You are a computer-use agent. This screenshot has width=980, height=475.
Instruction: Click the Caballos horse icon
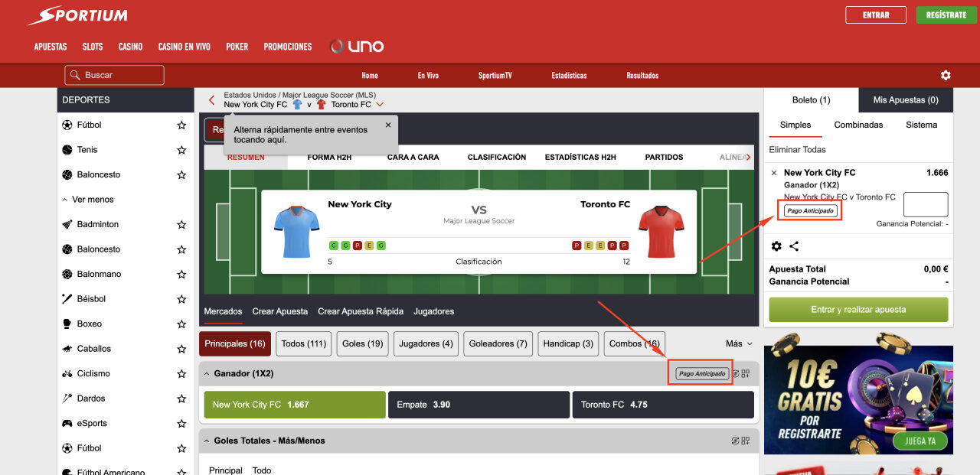(x=67, y=349)
